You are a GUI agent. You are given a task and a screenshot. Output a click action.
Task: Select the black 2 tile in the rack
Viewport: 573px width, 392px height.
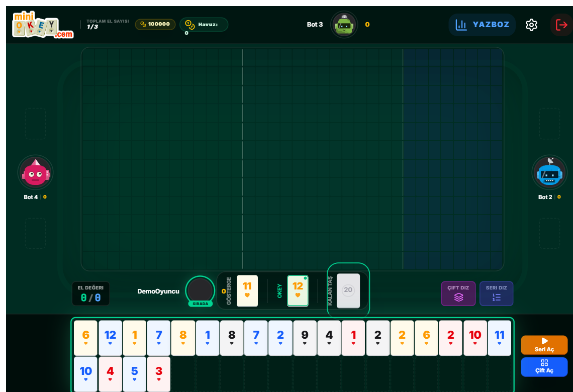(378, 338)
